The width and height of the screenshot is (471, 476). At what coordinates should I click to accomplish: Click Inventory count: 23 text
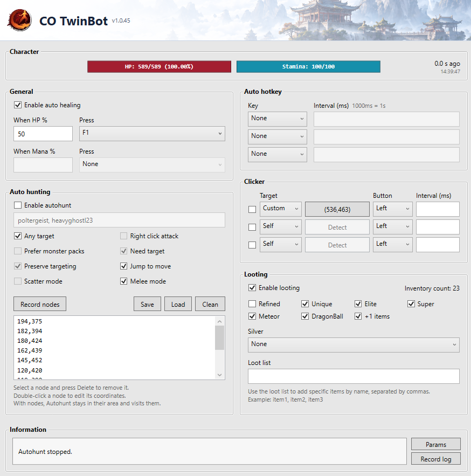[432, 288]
